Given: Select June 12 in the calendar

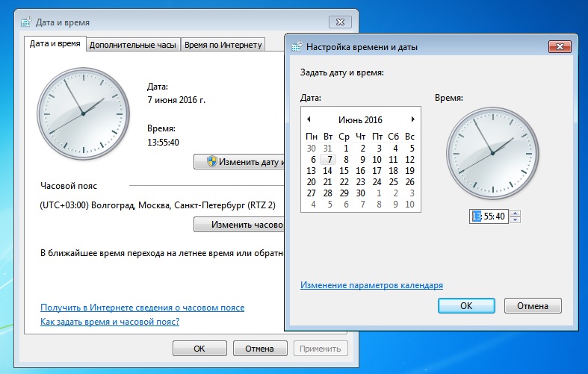Looking at the screenshot, I should pos(409,160).
